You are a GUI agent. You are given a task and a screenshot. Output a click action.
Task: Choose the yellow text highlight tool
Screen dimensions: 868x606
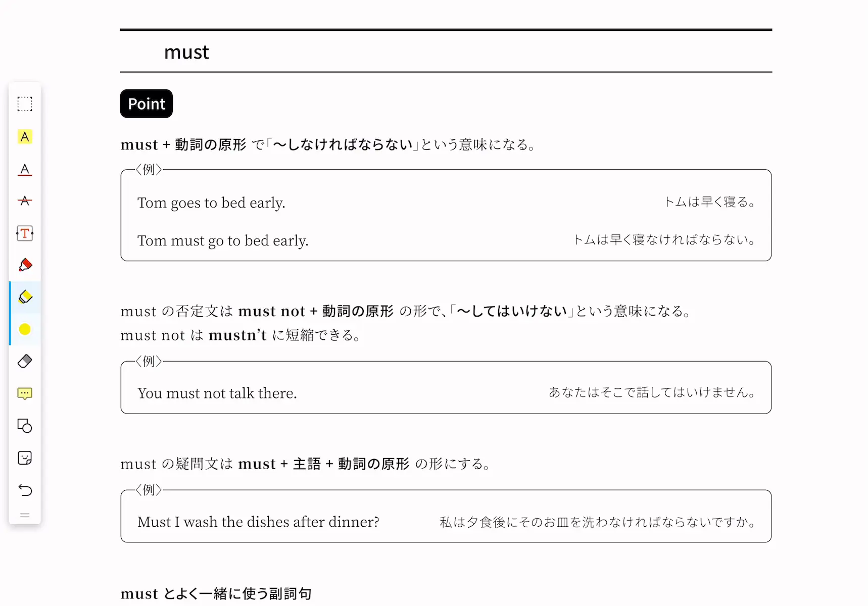(25, 137)
